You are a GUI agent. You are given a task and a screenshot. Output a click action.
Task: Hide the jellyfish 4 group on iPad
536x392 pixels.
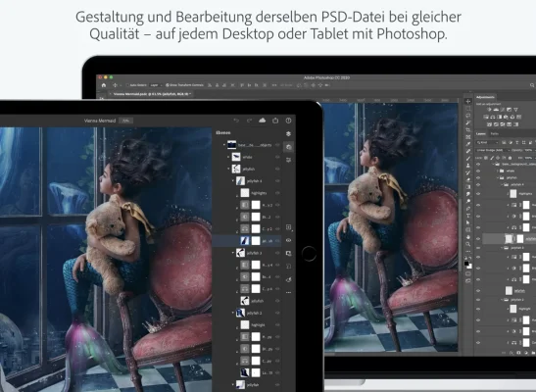coord(277,180)
